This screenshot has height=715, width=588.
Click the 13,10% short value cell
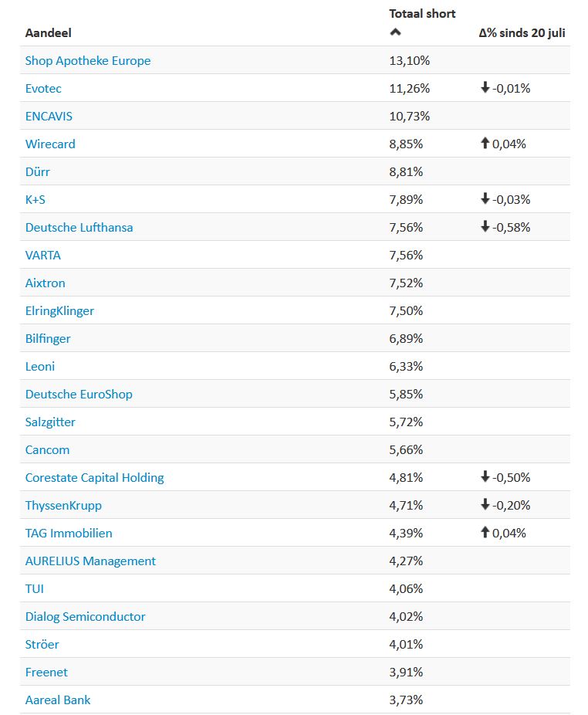tap(410, 60)
